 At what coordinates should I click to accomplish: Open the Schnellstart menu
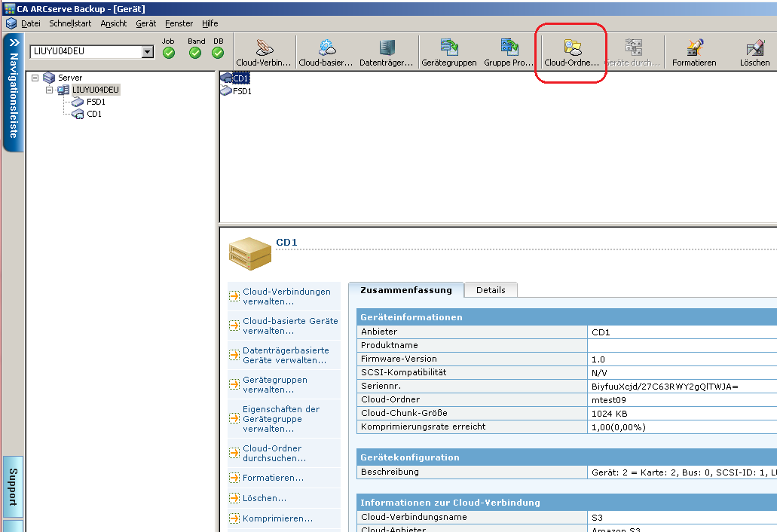point(70,23)
